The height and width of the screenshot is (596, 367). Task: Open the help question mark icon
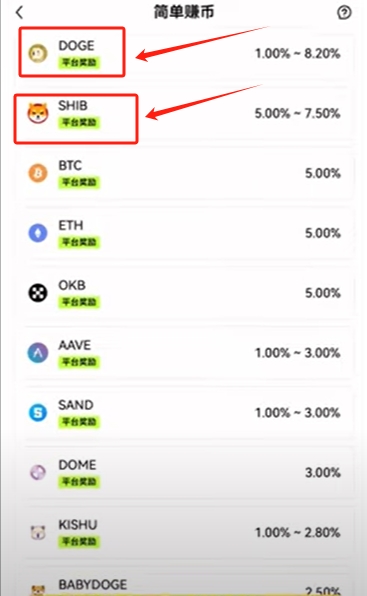pos(344,13)
